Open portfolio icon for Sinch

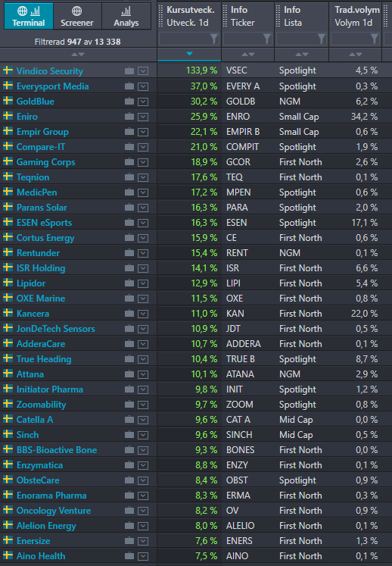(129, 435)
